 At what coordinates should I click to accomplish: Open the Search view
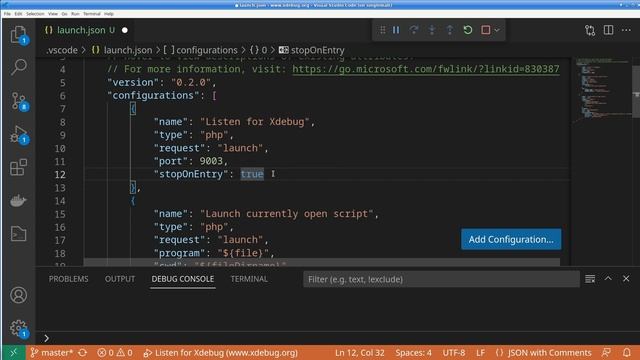click(x=18, y=67)
